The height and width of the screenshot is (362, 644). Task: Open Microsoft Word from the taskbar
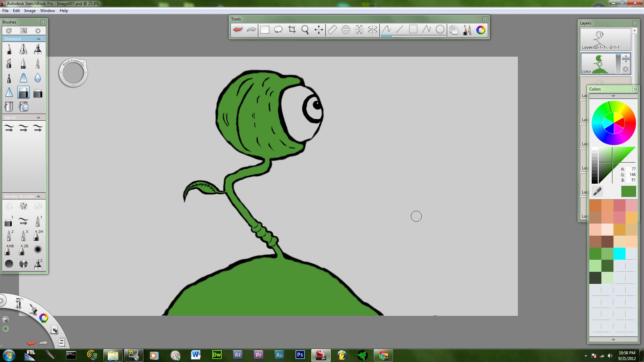click(196, 355)
